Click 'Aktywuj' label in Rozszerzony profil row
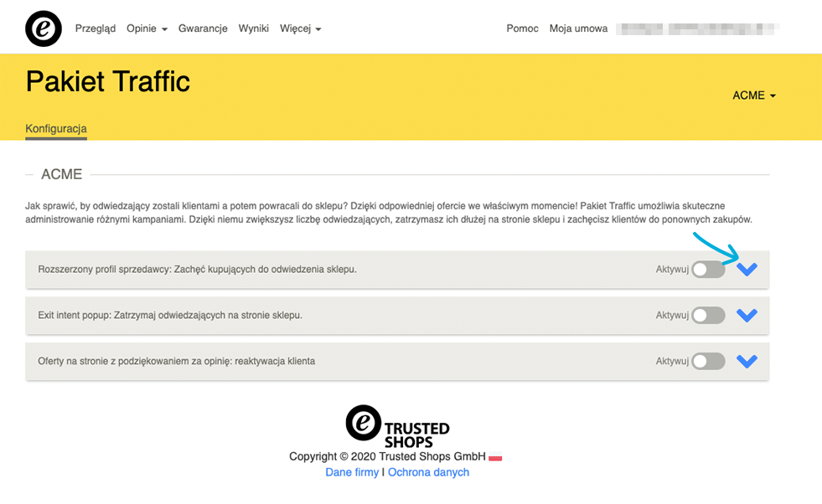822x504 pixels. tap(672, 270)
